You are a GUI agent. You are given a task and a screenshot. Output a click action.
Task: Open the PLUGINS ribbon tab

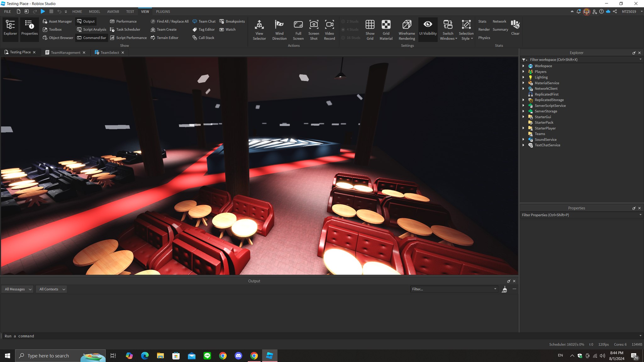[x=163, y=12]
